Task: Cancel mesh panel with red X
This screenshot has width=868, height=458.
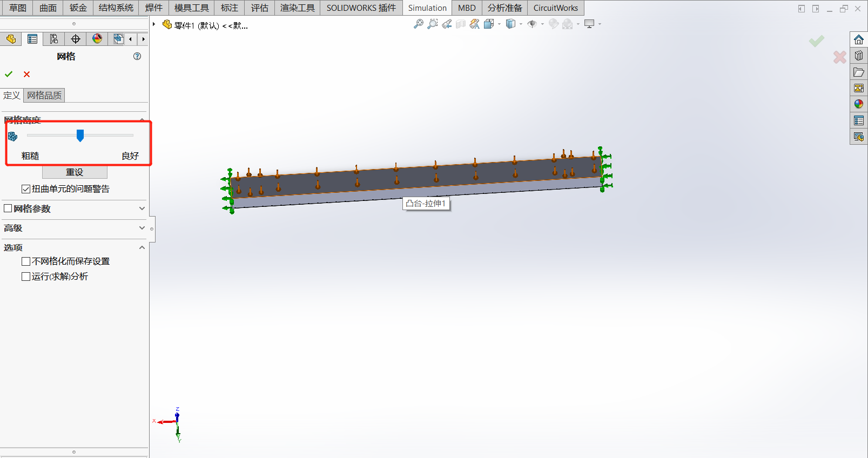Action: coord(26,74)
